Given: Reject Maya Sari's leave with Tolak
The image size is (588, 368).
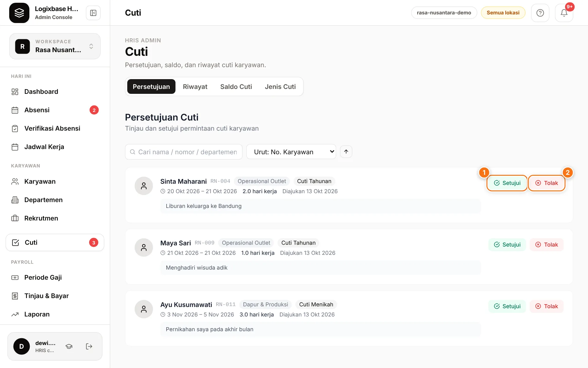Looking at the screenshot, I should (x=547, y=245).
